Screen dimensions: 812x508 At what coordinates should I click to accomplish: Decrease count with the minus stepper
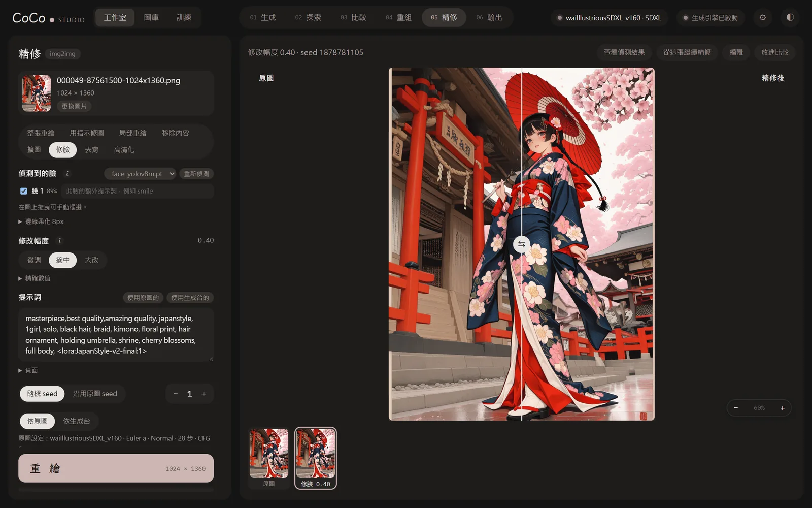click(176, 394)
